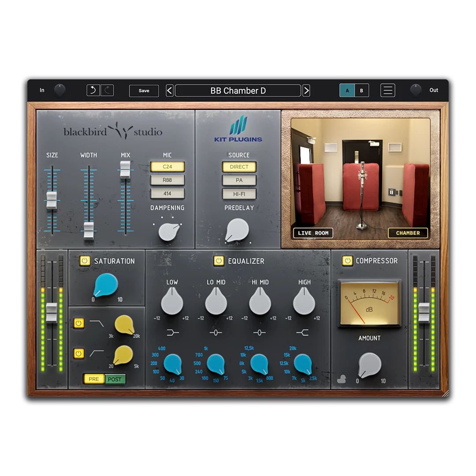Click the SIZE fader handle
Viewport: 476px width, 476px height.
pos(52,200)
